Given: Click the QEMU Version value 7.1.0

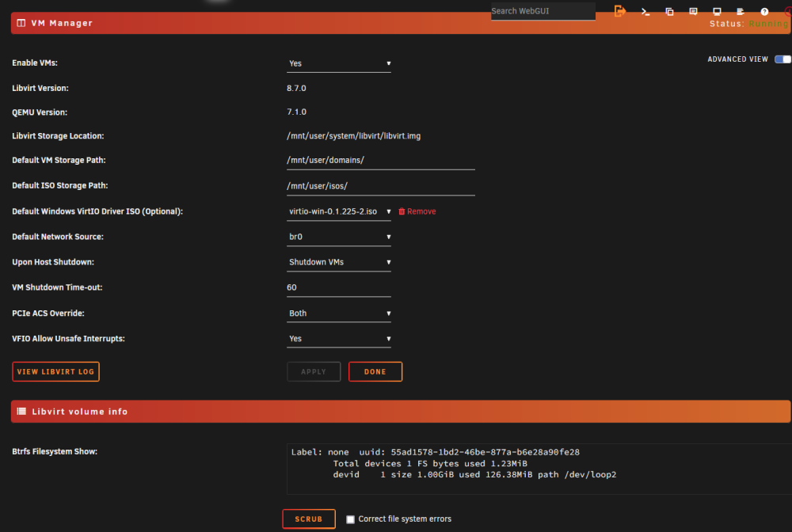Looking at the screenshot, I should pos(296,112).
